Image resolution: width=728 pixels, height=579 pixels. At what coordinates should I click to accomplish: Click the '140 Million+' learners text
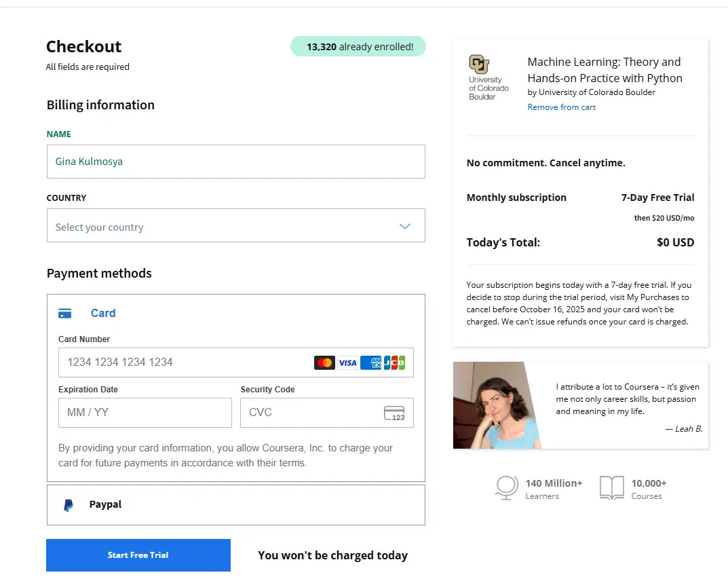[554, 483]
